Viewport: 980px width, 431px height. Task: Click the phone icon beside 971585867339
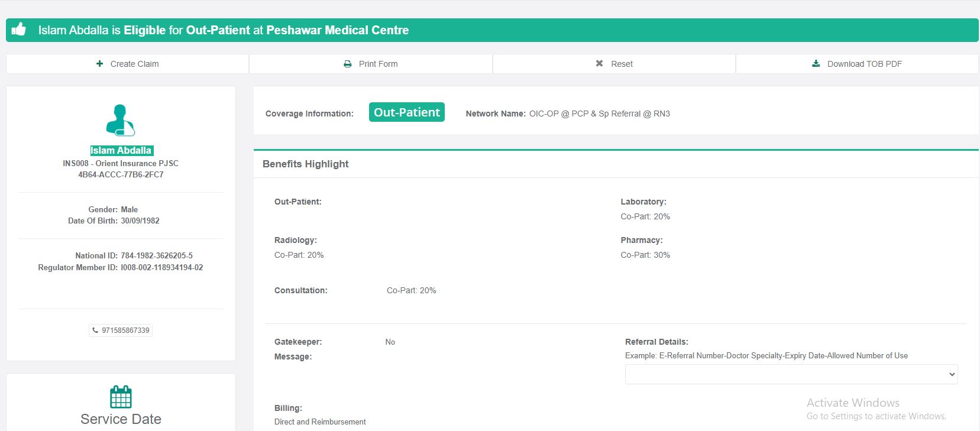(x=95, y=330)
